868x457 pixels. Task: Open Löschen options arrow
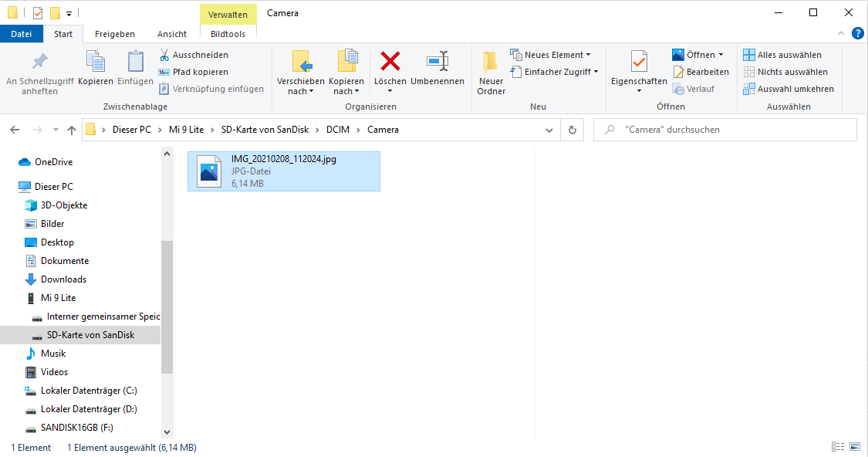pyautogui.click(x=390, y=91)
